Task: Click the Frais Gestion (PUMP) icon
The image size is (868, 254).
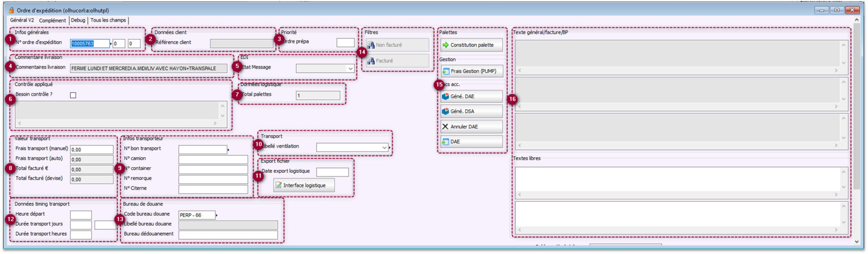Action: tap(445, 71)
